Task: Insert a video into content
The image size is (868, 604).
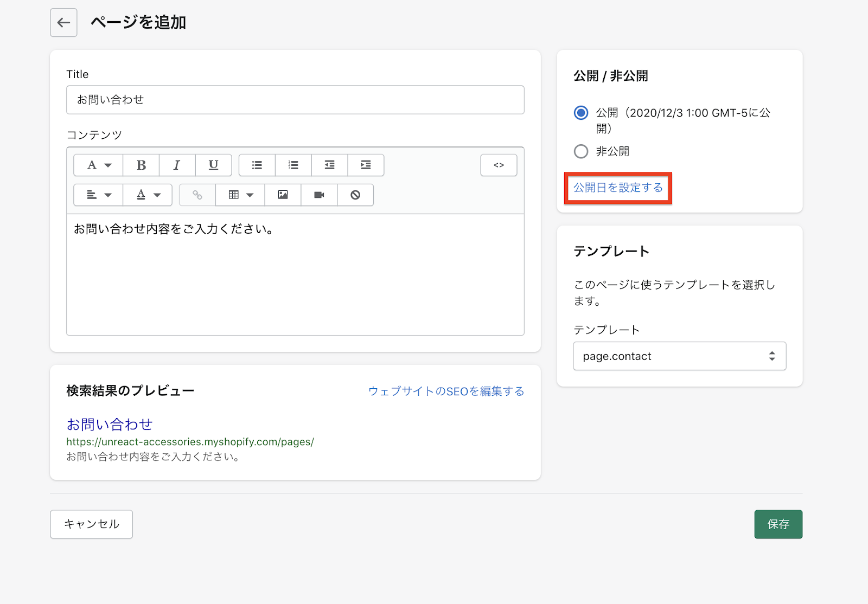Action: tap(319, 195)
